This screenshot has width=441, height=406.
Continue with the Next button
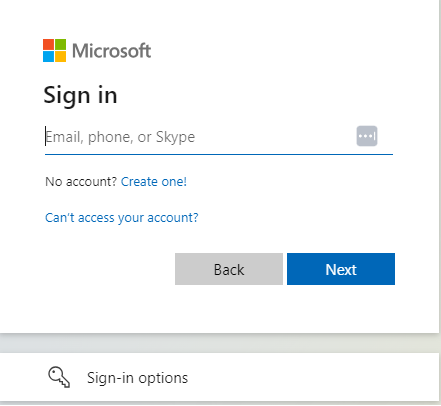[x=341, y=269]
